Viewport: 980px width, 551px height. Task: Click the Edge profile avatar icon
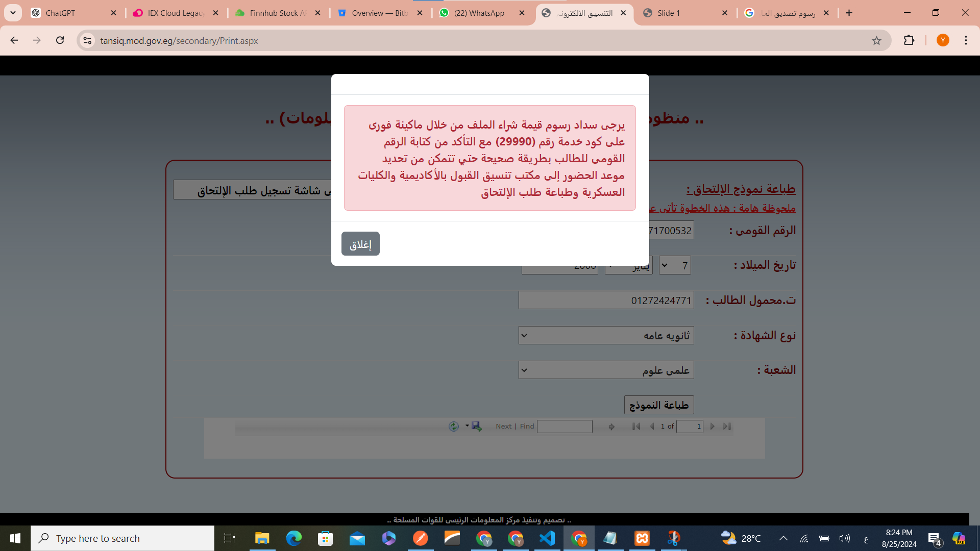point(943,40)
